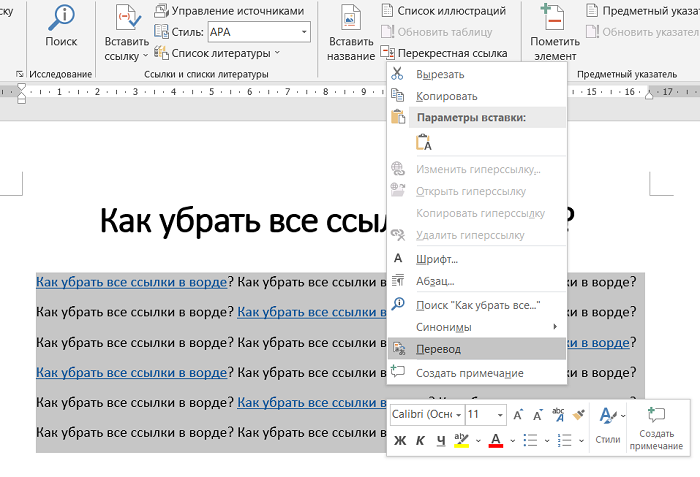Open the Стили styles gallery in mini toolbar

(x=608, y=426)
